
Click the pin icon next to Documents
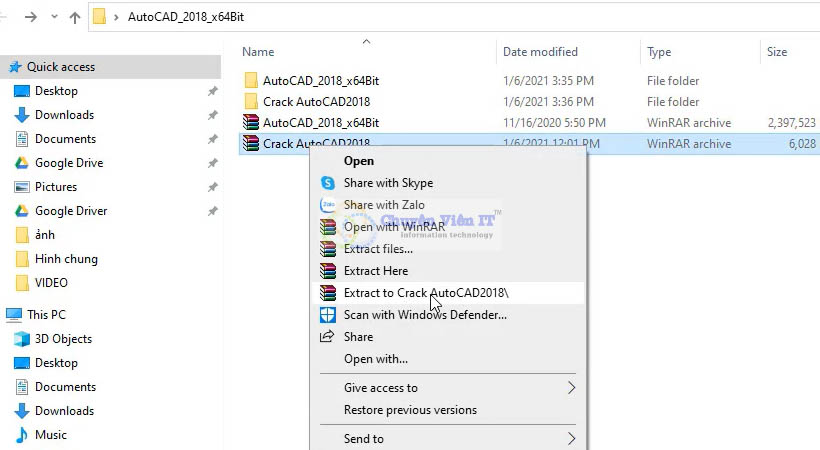point(212,139)
